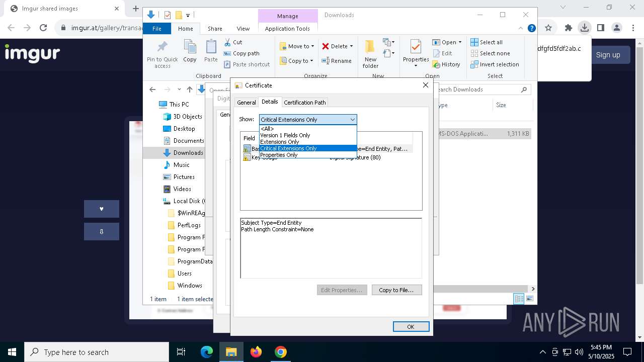Close the Certificate dialog
644x362 pixels.
tap(426, 85)
